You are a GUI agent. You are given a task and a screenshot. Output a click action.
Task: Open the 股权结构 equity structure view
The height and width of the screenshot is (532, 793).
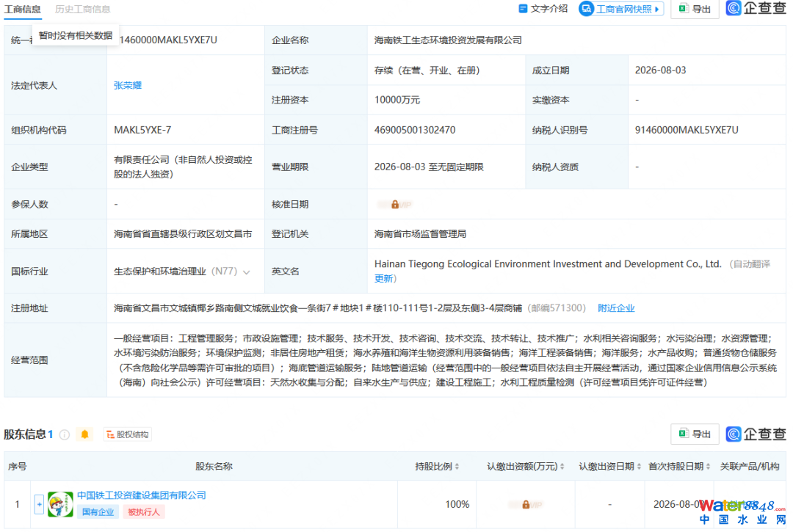(128, 434)
